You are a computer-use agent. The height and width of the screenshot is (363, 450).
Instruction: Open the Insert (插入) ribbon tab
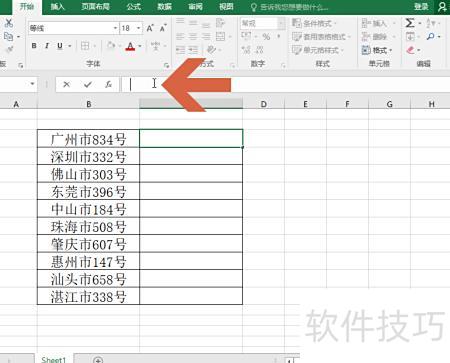tap(57, 7)
